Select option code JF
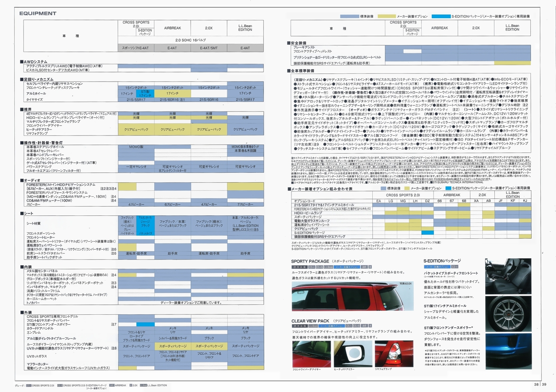The width and height of the screenshot is (556, 392). [x=500, y=201]
